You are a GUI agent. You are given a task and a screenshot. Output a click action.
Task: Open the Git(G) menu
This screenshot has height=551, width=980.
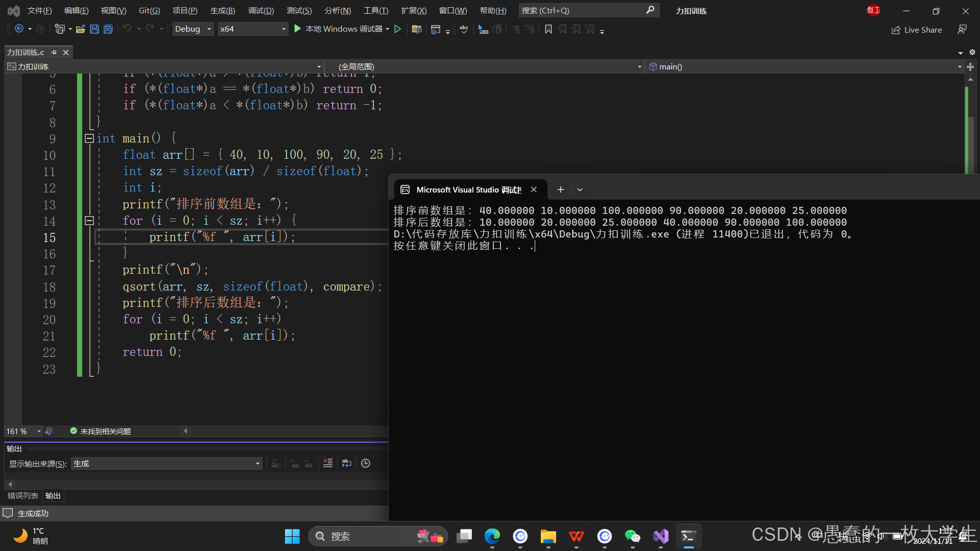pos(150,10)
